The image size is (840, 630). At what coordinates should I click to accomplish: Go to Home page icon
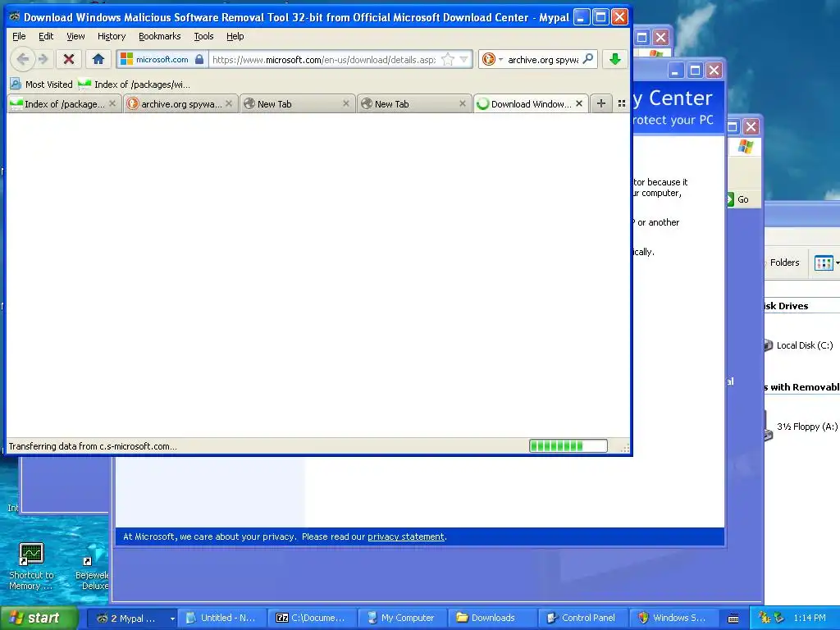coord(98,59)
